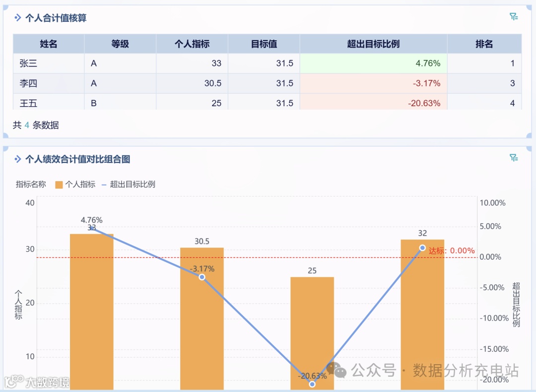Image resolution: width=536 pixels, height=392 pixels.
Task: Click grade B cell in 王五 row
Action: pos(120,102)
